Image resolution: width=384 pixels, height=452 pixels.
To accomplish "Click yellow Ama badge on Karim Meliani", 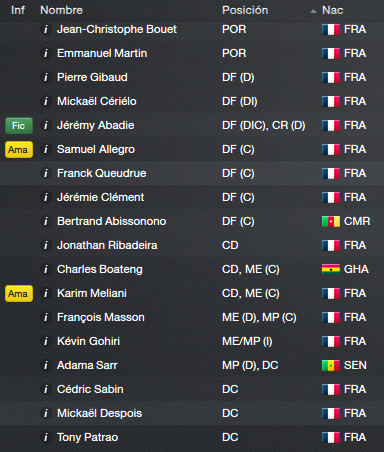I will click(19, 294).
